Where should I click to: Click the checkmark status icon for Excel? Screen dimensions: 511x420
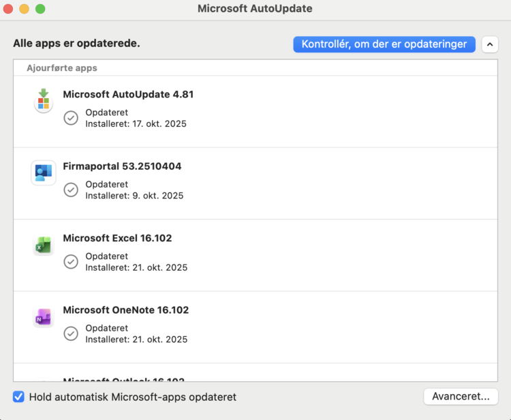(x=71, y=262)
